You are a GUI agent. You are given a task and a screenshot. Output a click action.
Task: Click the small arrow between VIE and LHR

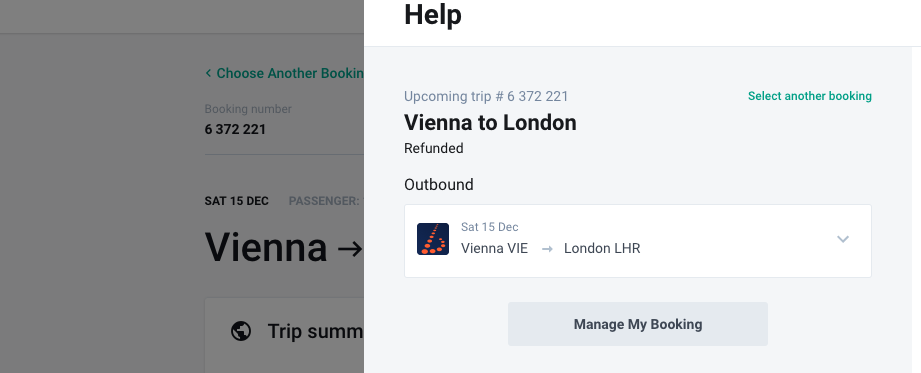[x=547, y=249]
